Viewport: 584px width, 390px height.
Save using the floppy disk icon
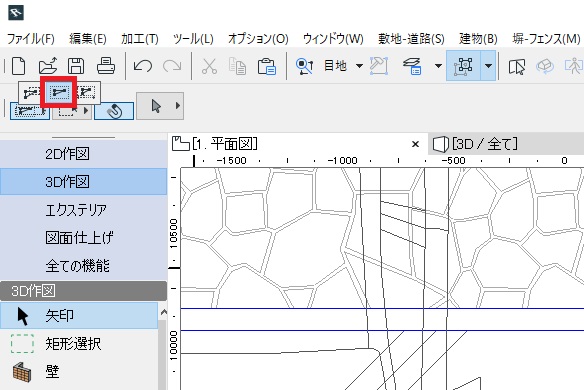point(76,66)
